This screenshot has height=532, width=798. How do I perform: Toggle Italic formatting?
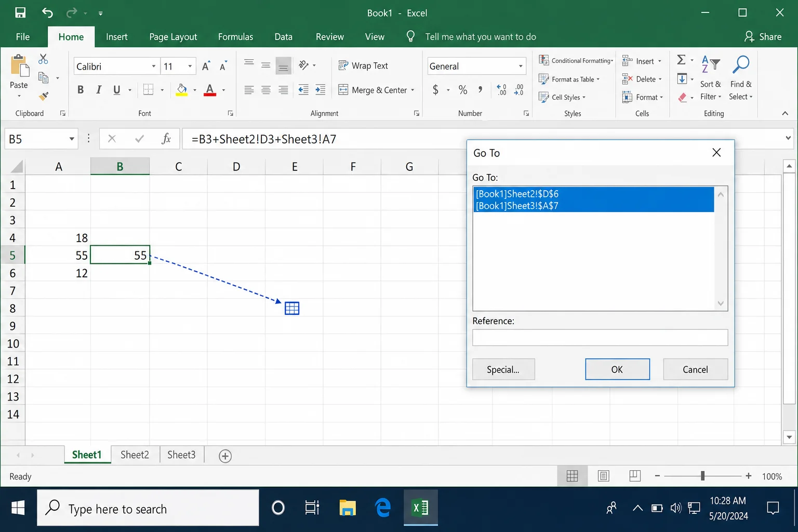point(99,90)
